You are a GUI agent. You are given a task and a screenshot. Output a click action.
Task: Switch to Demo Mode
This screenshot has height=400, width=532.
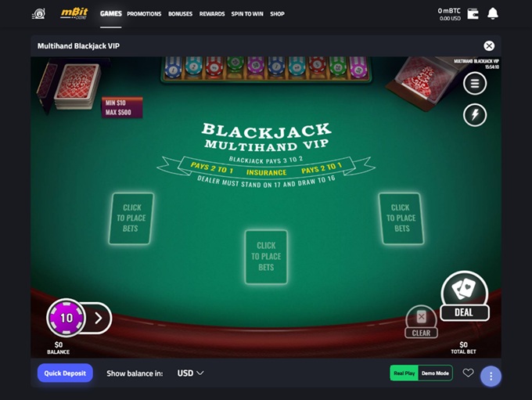pos(435,373)
